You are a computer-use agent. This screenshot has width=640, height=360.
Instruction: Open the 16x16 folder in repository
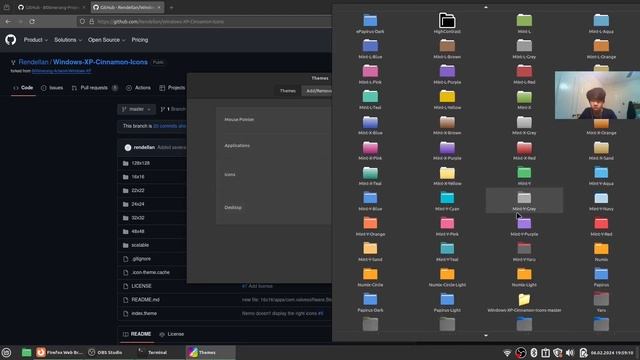(138, 177)
